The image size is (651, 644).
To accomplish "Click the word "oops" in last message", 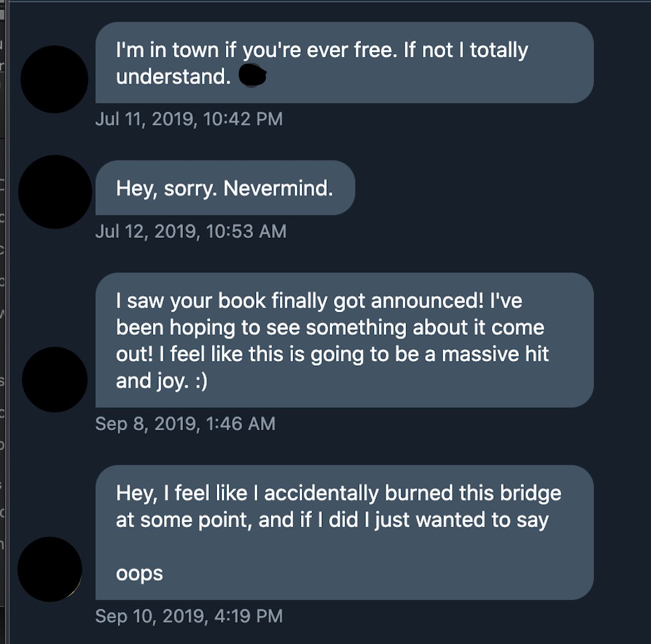I will click(139, 573).
